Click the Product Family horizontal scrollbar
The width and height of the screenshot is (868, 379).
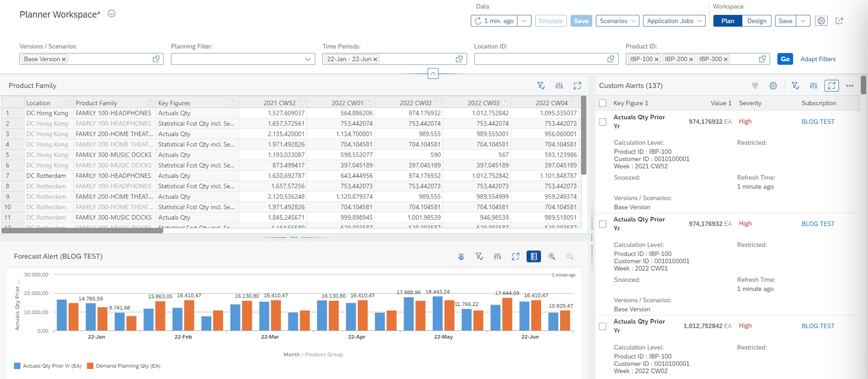coord(82,231)
